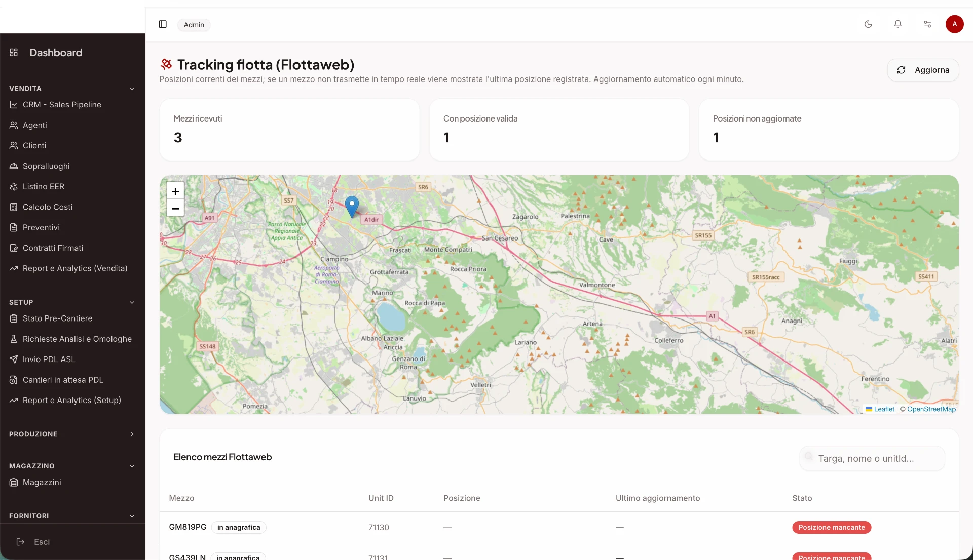Open CRM - Sales Pipeline page
This screenshot has height=560, width=973.
pyautogui.click(x=62, y=105)
